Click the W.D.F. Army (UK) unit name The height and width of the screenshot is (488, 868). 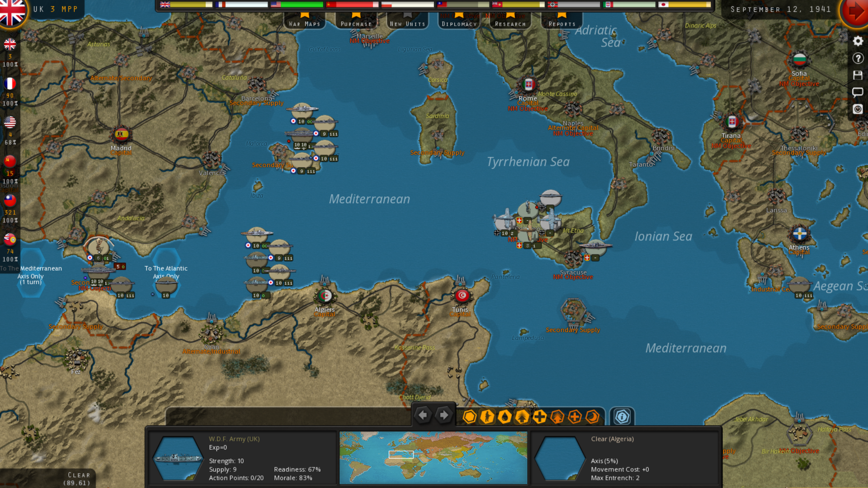[x=234, y=439]
